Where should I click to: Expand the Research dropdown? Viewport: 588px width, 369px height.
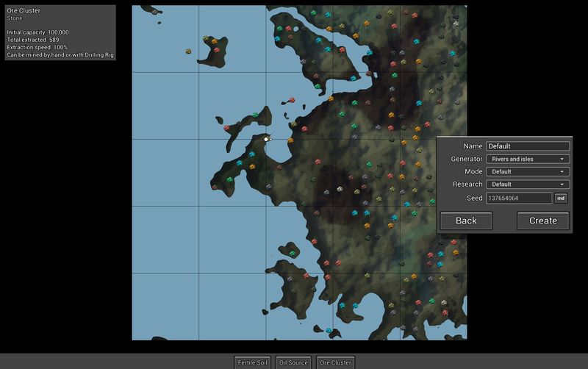pos(528,184)
